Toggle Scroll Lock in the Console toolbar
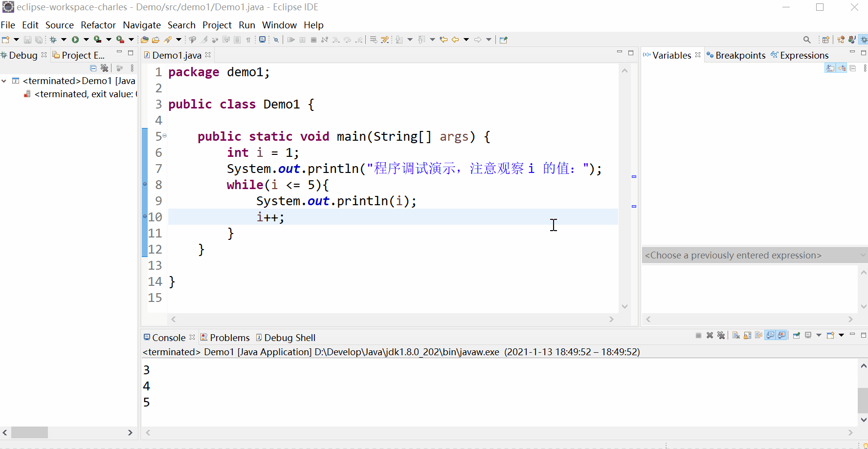 click(x=747, y=335)
